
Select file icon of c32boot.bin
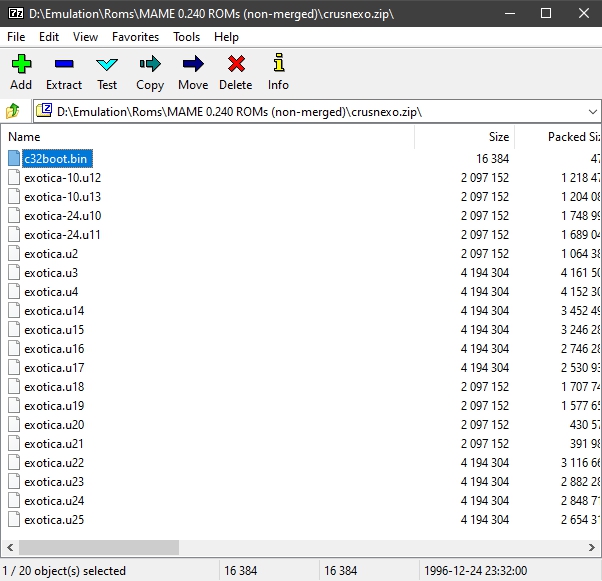[x=14, y=158]
